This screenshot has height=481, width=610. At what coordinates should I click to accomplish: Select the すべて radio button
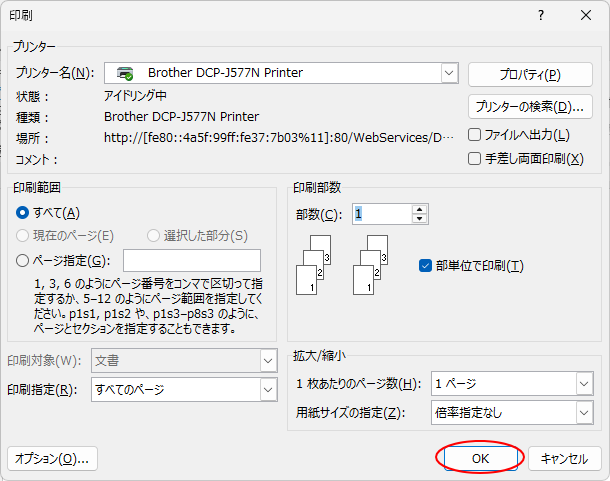click(x=23, y=213)
